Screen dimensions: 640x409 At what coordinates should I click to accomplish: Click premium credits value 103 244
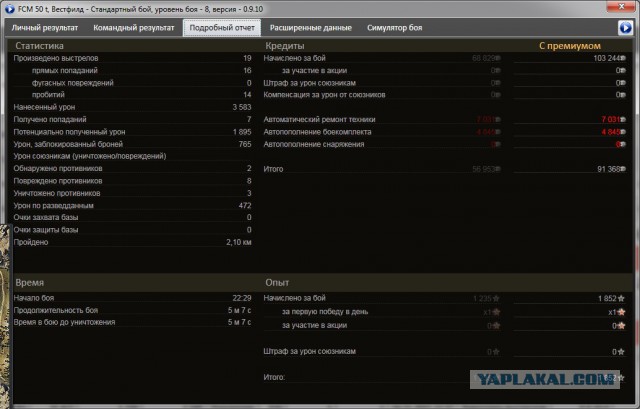point(609,58)
